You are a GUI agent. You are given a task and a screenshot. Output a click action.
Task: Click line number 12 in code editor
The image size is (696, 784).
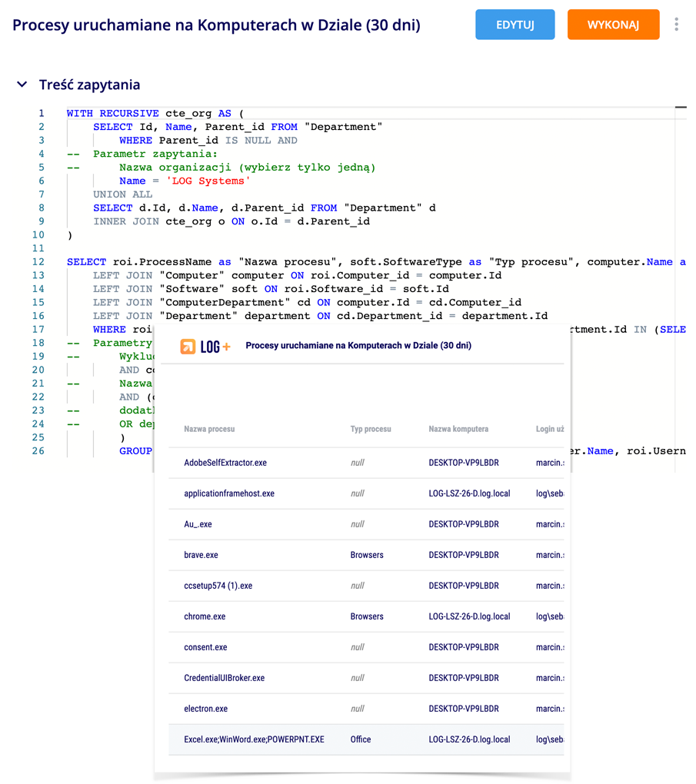tap(38, 262)
